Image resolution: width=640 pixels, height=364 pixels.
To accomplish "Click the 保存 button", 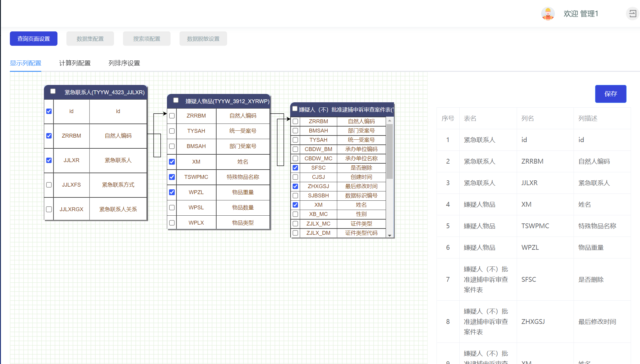I will point(610,94).
